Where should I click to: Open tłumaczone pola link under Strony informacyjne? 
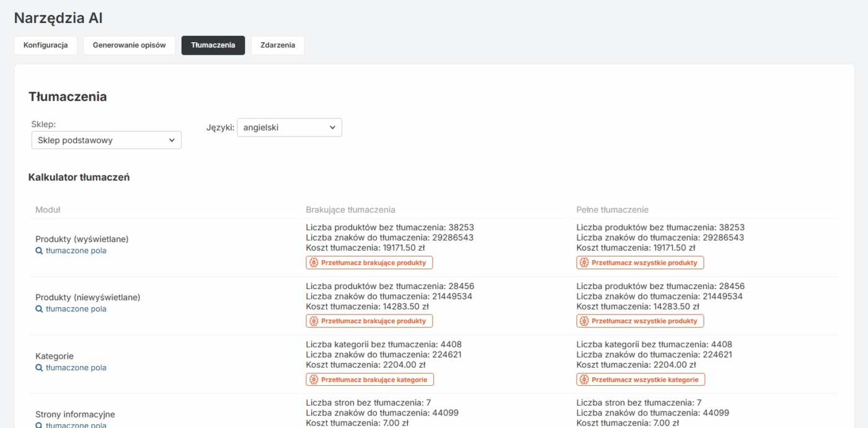(x=76, y=425)
